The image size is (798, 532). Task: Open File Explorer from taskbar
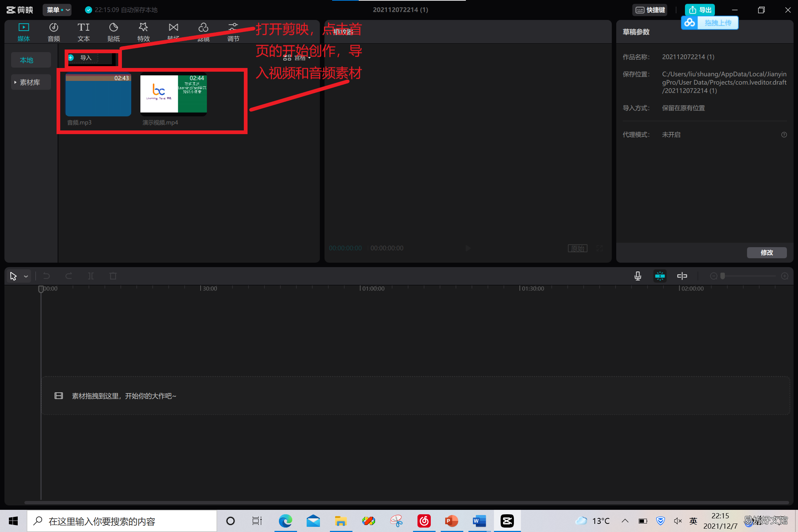(x=341, y=521)
